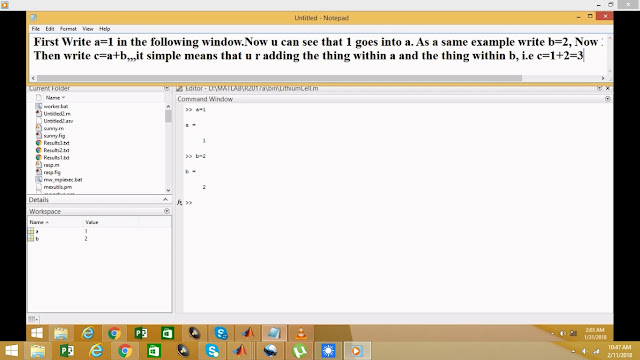Open the Editor panel actions menu

click(599, 88)
